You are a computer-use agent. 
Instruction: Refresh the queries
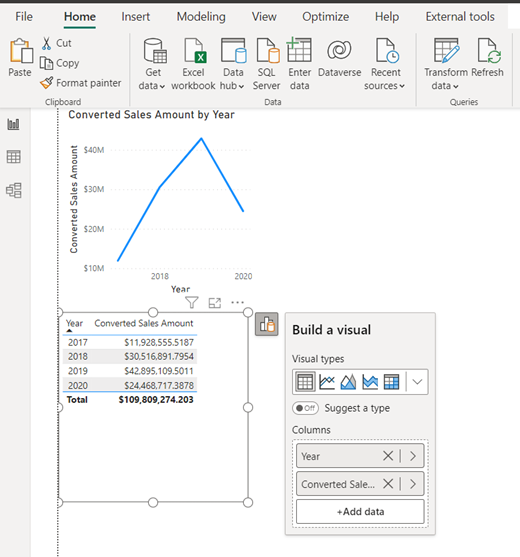[x=488, y=58]
